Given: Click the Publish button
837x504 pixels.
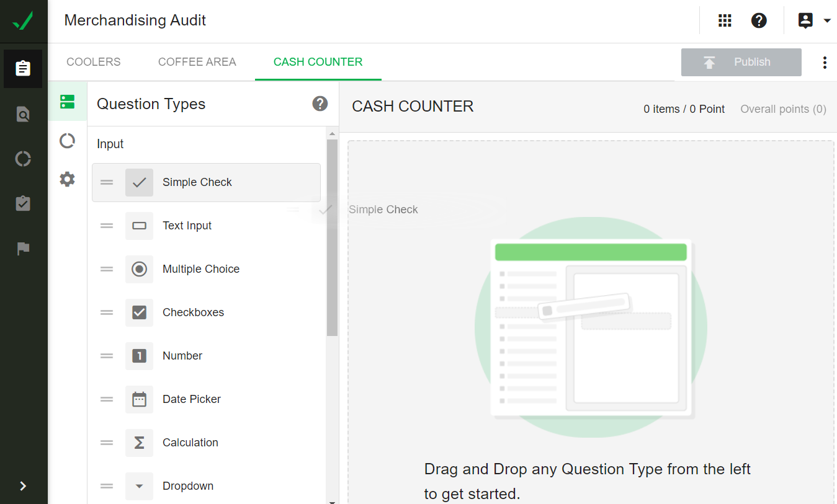Looking at the screenshot, I should pyautogui.click(x=741, y=62).
